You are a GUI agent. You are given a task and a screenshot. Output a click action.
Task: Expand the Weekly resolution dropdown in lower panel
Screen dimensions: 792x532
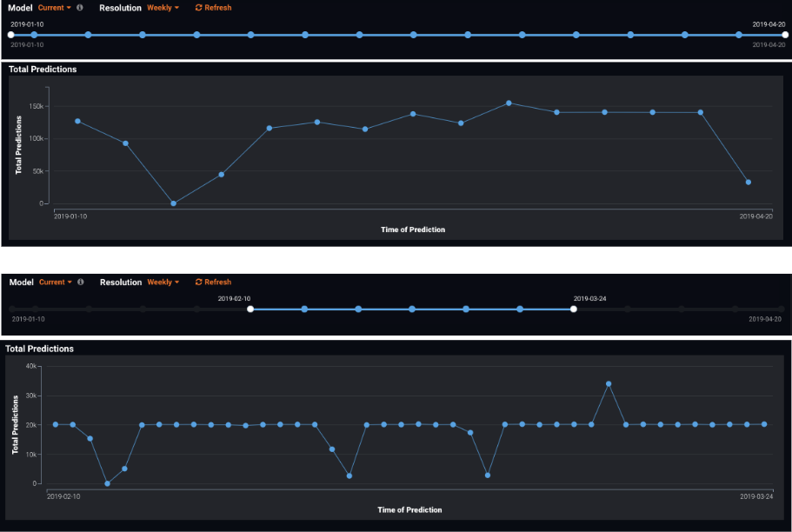(x=163, y=283)
